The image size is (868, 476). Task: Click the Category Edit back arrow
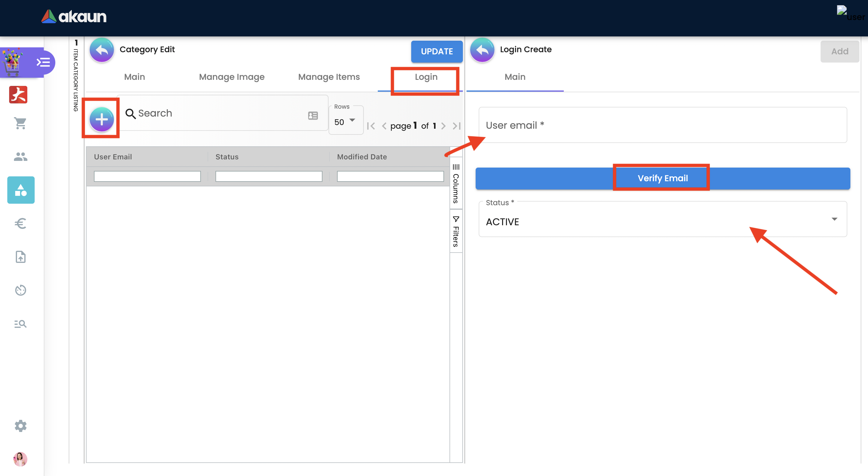102,50
